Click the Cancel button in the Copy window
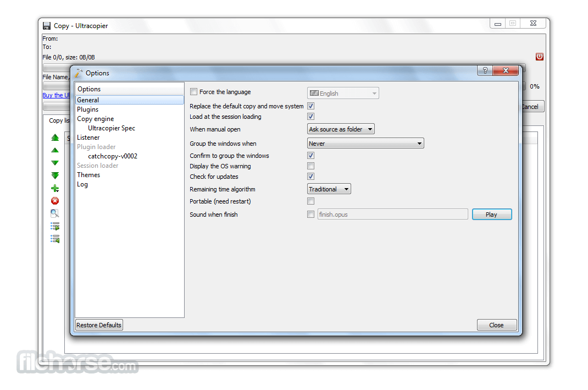588x390 pixels. coord(532,107)
